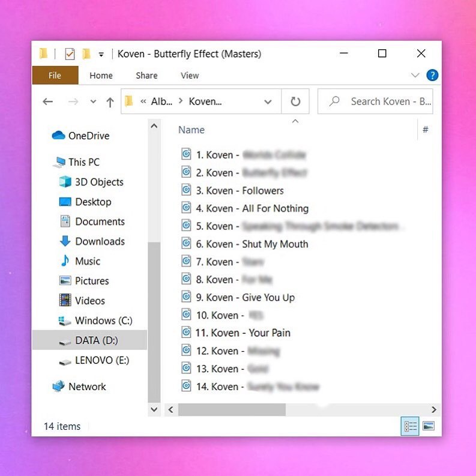Click audio file icon of track 7
476x476 pixels.
point(186,261)
